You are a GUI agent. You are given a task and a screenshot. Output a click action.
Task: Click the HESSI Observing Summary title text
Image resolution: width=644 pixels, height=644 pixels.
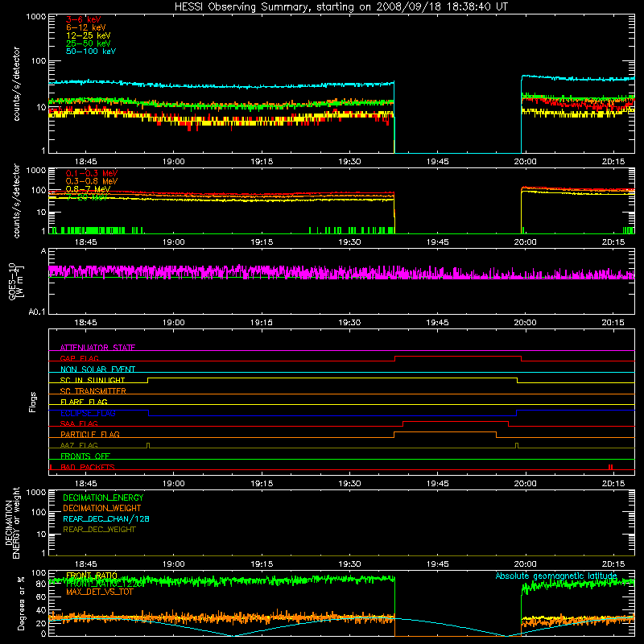click(x=341, y=6)
